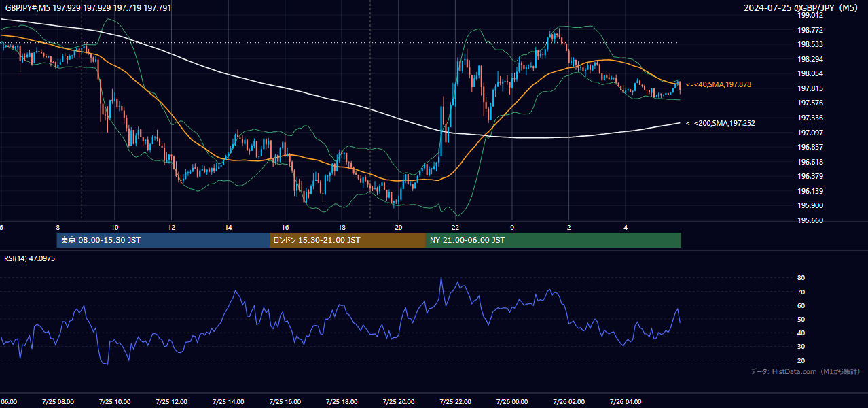The image size is (868, 408).
Task: Click the 06:00 label on bottom time axis
Action: (x=8, y=402)
